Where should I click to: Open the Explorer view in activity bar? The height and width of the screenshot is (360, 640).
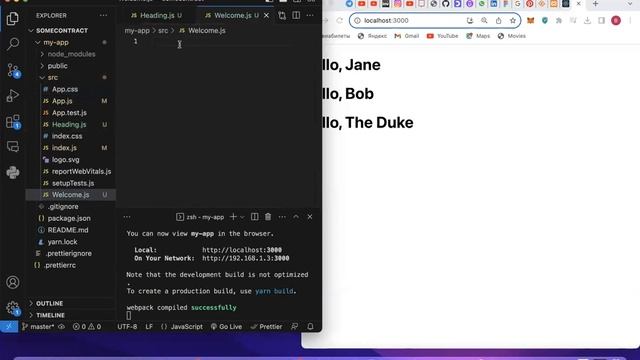pos(13,18)
